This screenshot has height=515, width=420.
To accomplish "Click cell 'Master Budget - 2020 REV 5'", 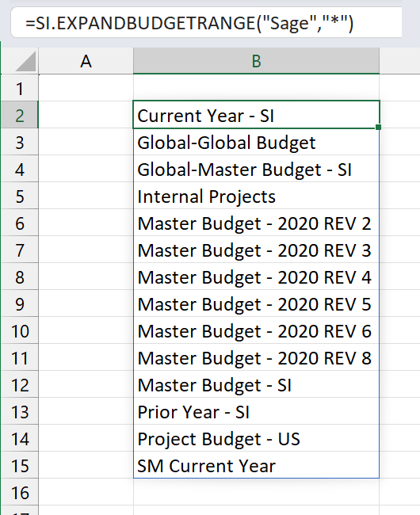I will pyautogui.click(x=256, y=303).
